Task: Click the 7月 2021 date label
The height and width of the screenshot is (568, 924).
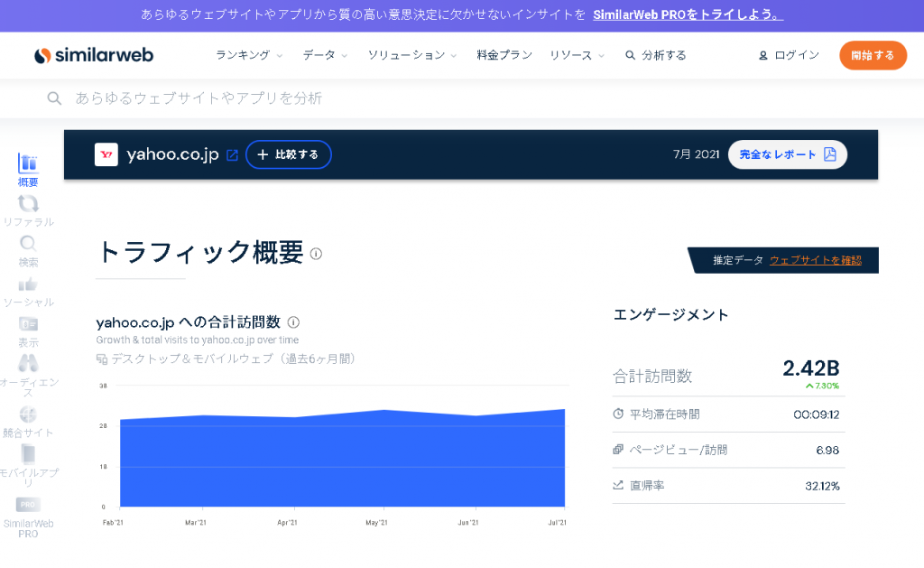Action: coord(696,154)
